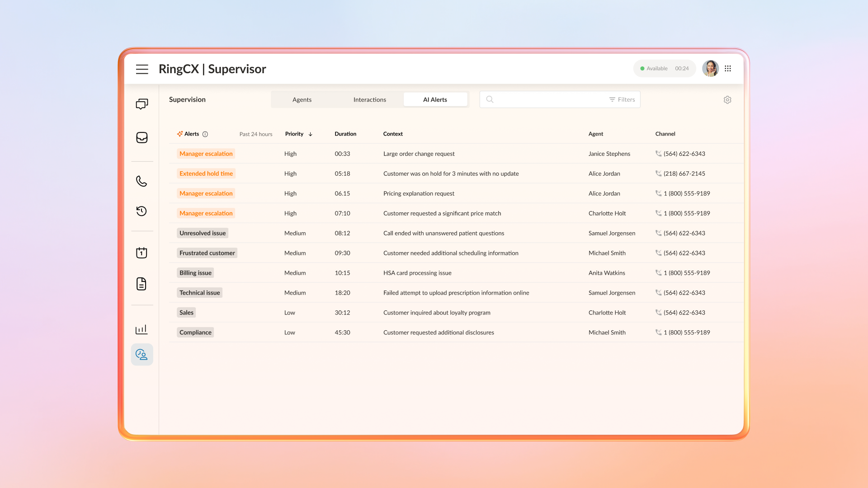Screen dimensions: 868x488
Task: Switch to the Interactions tab
Action: pos(369,99)
